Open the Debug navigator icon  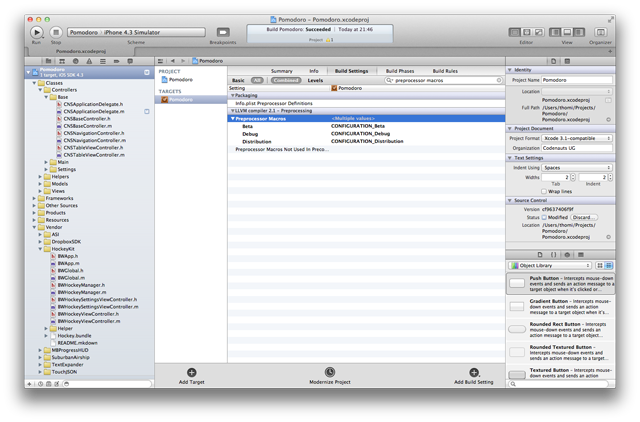[103, 61]
